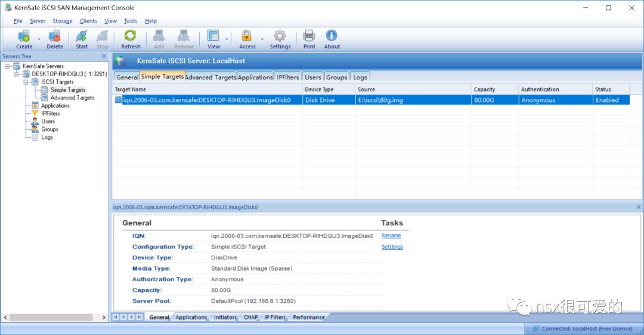Switch to the Users tab
644x335 pixels.
[313, 77]
